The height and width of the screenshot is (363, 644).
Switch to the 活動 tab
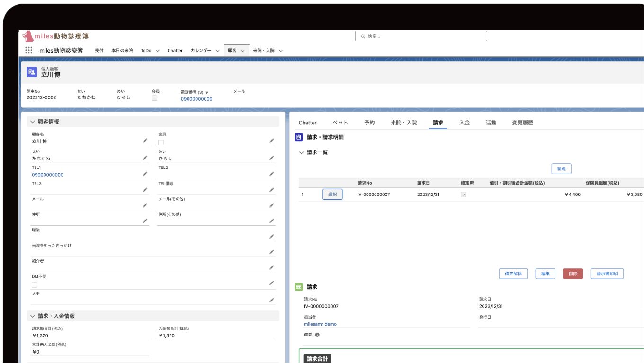pos(491,123)
